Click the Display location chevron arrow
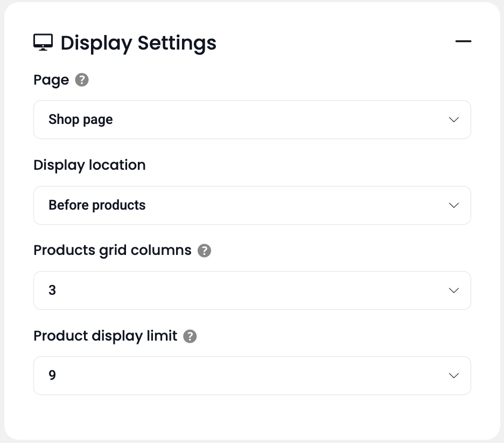504x443 pixels. [x=454, y=205]
